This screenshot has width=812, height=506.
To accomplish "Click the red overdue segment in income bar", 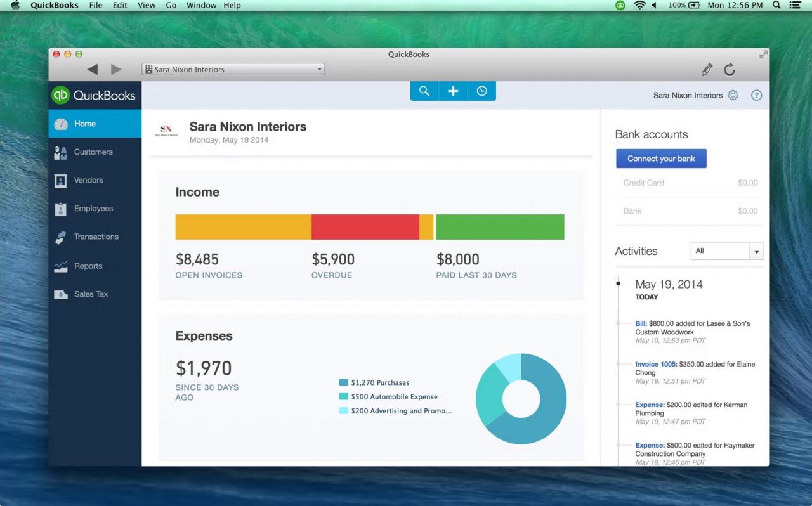I will (365, 227).
